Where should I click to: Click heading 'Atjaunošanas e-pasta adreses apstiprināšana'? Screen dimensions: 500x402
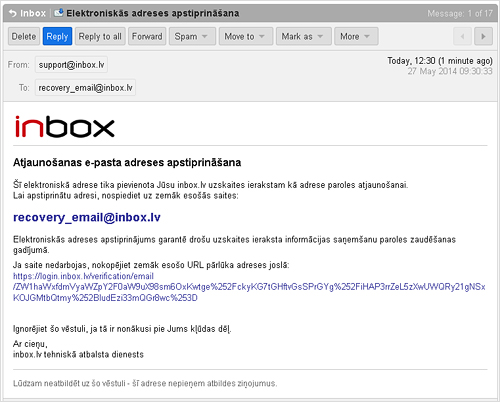(127, 163)
